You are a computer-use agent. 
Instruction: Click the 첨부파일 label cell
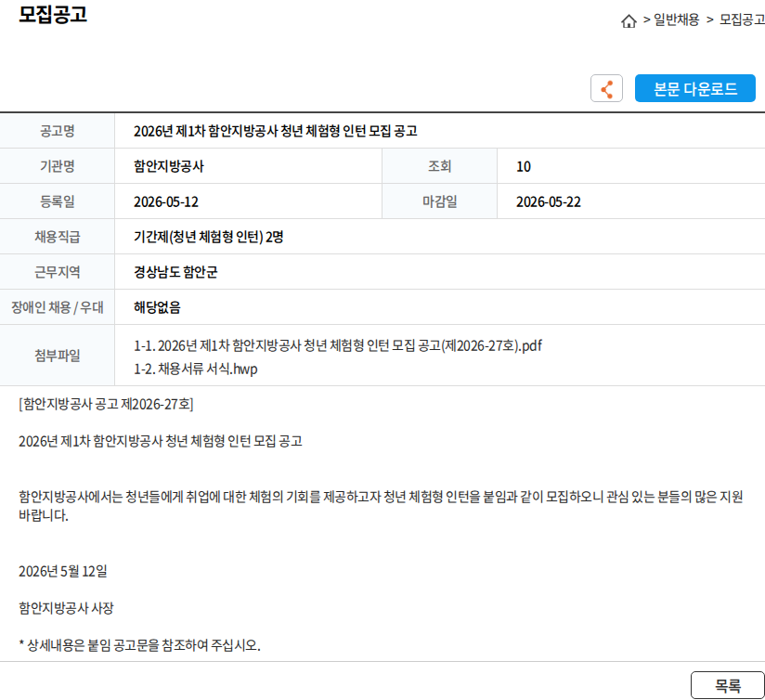click(57, 356)
